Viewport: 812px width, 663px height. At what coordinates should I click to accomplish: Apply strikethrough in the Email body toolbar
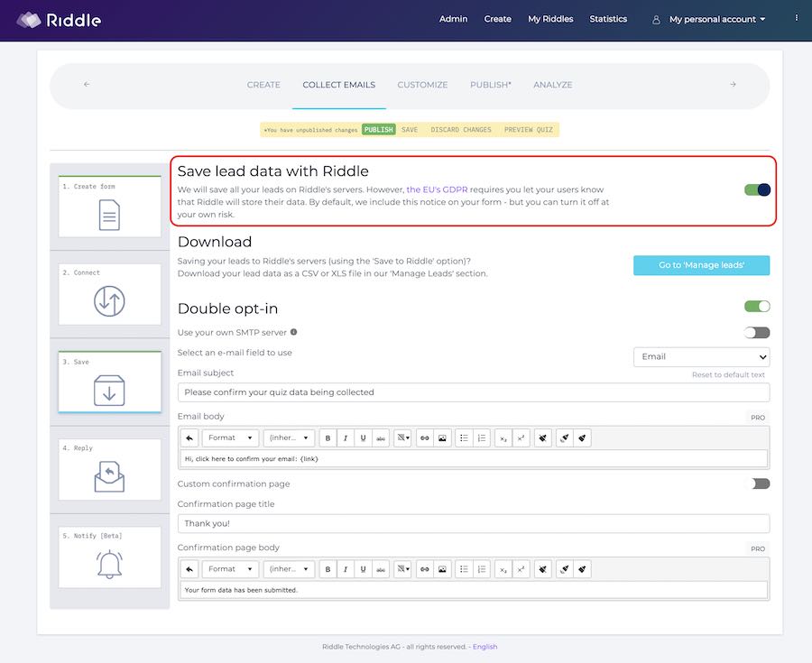pyautogui.click(x=381, y=437)
